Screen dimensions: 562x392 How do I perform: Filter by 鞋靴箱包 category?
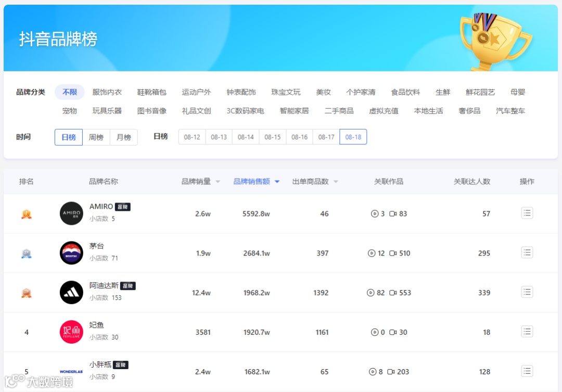pos(151,92)
